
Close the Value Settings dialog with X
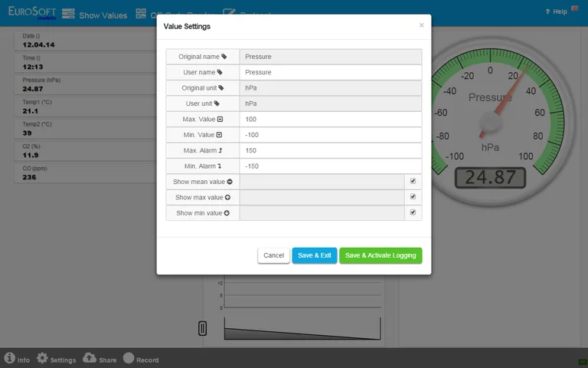[421, 25]
